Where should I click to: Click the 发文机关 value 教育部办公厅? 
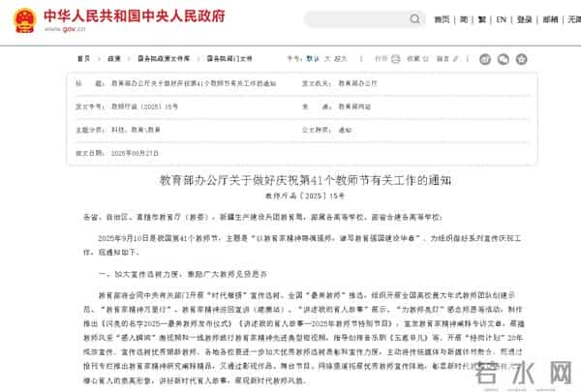(357, 83)
